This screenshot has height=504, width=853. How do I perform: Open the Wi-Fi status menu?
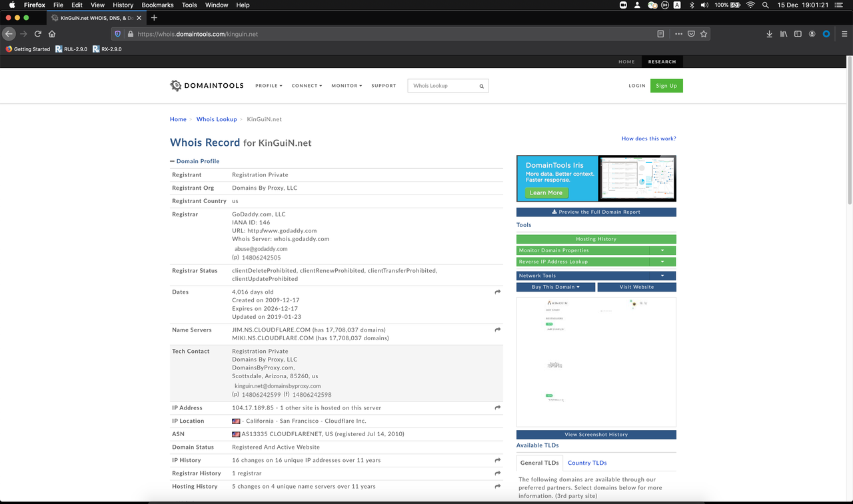point(750,5)
